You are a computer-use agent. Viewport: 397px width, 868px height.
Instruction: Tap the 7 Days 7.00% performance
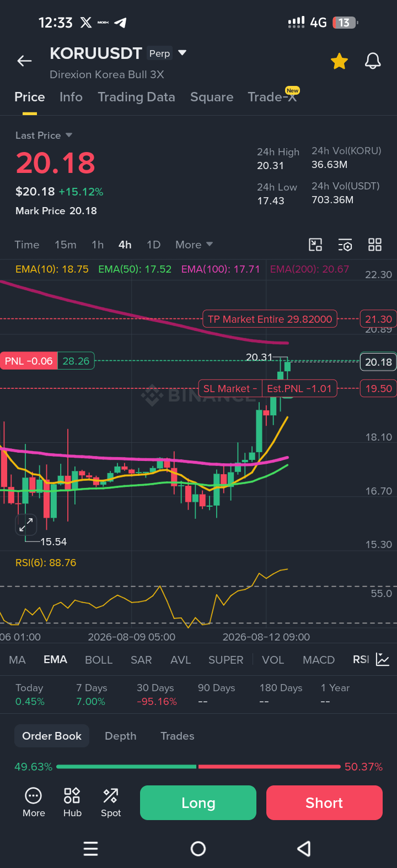(91, 695)
